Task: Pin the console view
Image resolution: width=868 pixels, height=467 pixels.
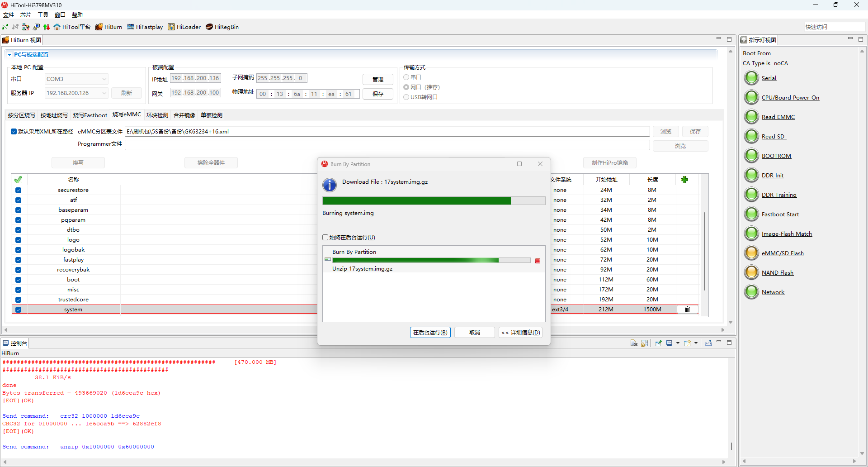Action: coord(658,343)
